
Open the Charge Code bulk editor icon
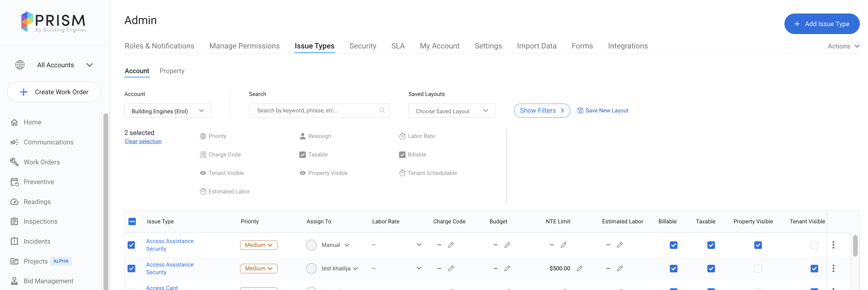[x=203, y=154]
